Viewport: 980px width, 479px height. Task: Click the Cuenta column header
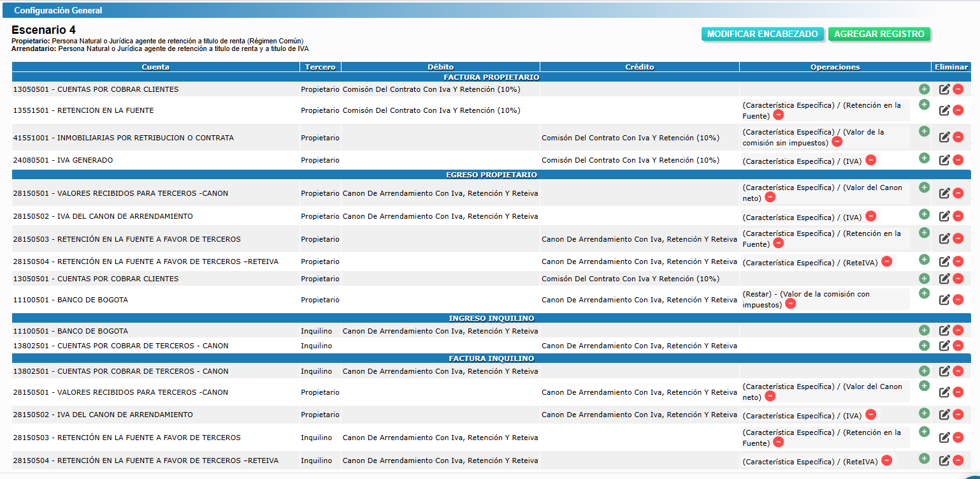pos(155,67)
